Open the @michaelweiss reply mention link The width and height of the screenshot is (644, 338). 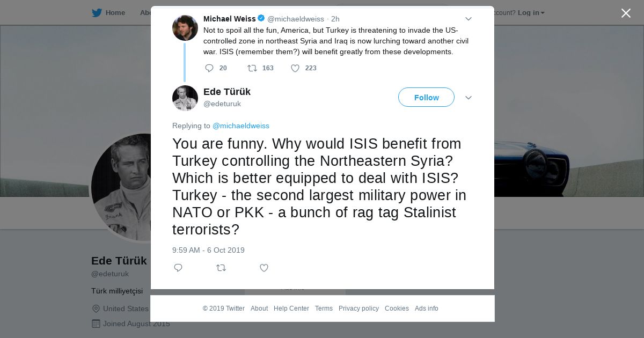(x=241, y=126)
